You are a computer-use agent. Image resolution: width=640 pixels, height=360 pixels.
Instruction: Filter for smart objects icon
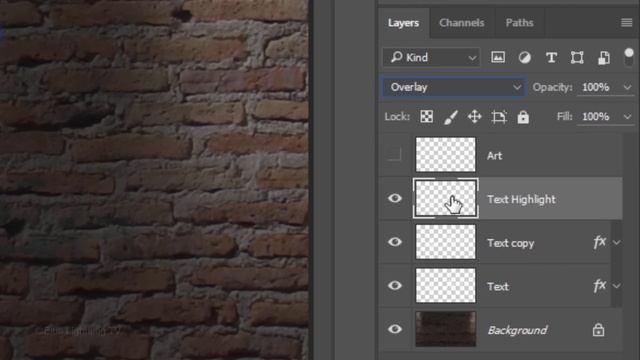[604, 58]
